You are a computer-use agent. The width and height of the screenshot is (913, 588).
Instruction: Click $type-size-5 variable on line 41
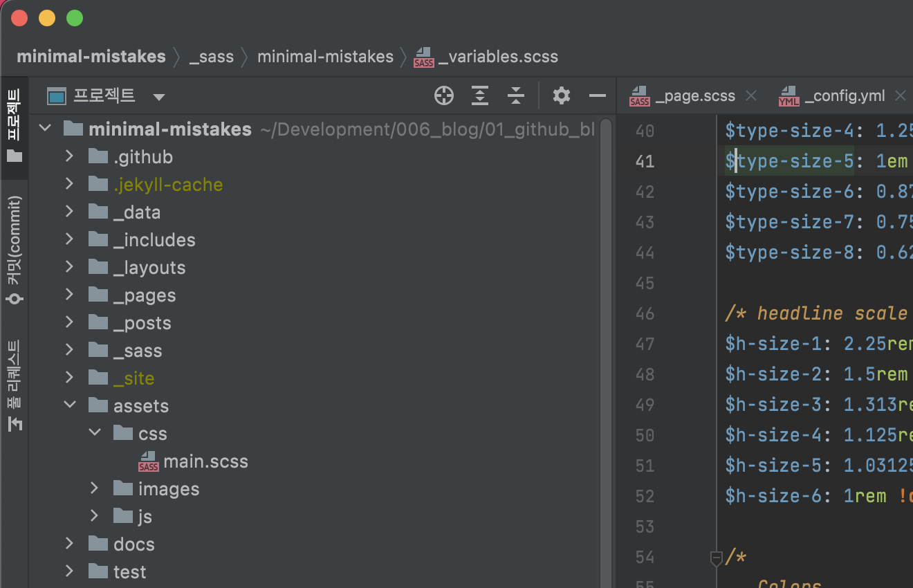click(x=789, y=161)
